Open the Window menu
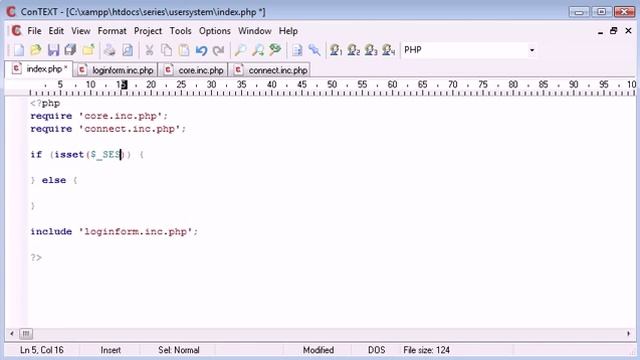The image size is (640, 360). tap(255, 31)
